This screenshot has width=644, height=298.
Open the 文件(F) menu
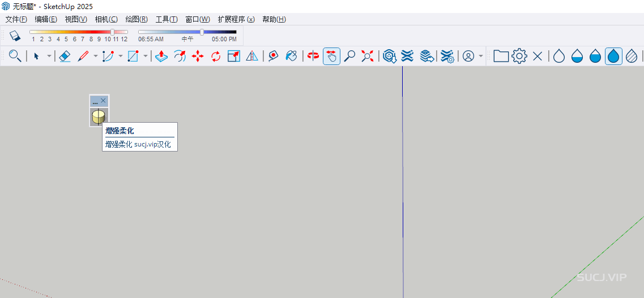click(16, 19)
